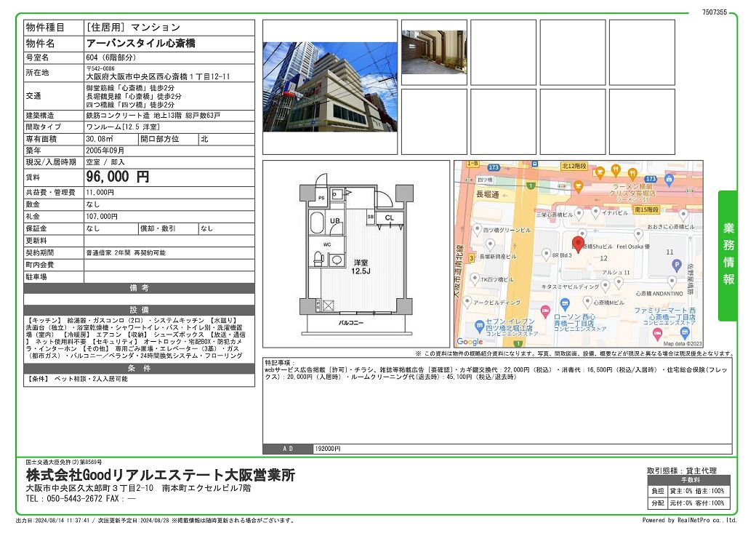The image size is (756, 536).
Task: Select the purple parking P marker on map
Action: (677, 265)
